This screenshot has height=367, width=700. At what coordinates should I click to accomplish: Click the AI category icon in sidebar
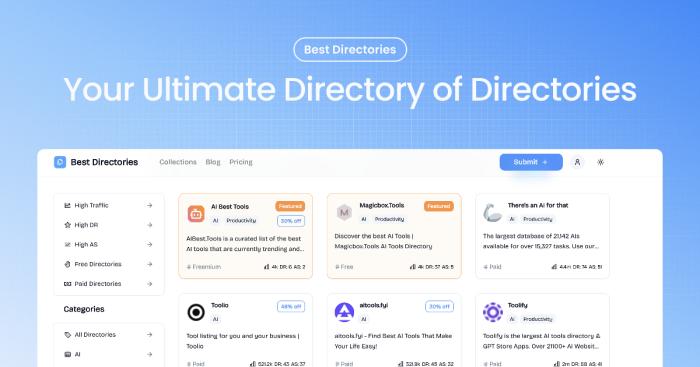point(67,354)
